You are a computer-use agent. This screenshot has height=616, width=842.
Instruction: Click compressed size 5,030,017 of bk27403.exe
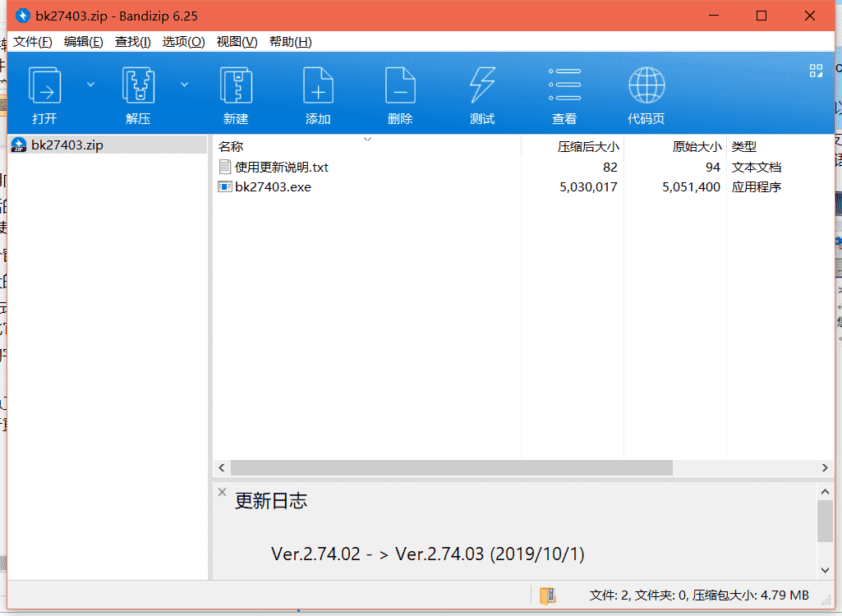click(588, 187)
